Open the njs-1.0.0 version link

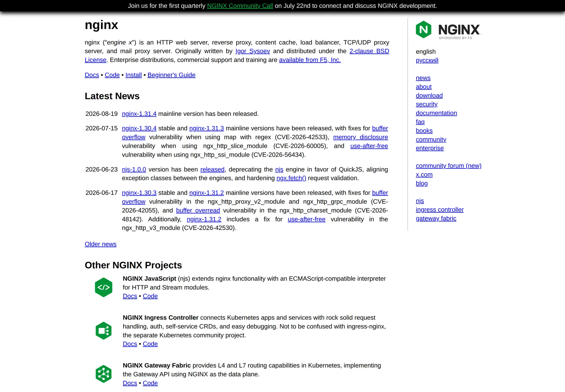134,169
